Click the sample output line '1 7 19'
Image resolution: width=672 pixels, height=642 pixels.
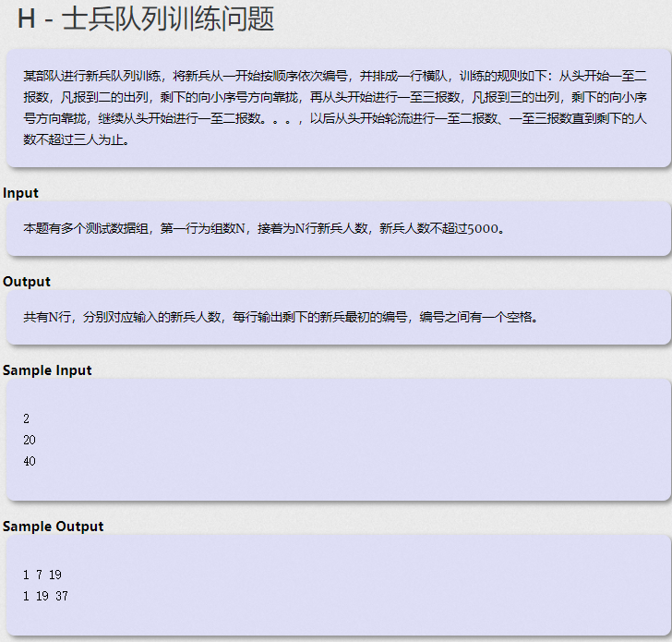pos(42,575)
